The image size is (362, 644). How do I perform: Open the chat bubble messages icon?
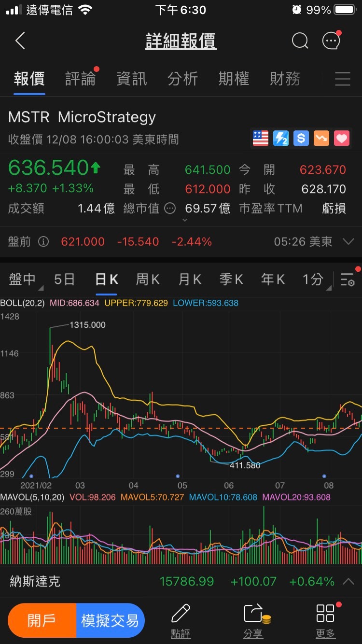point(331,41)
